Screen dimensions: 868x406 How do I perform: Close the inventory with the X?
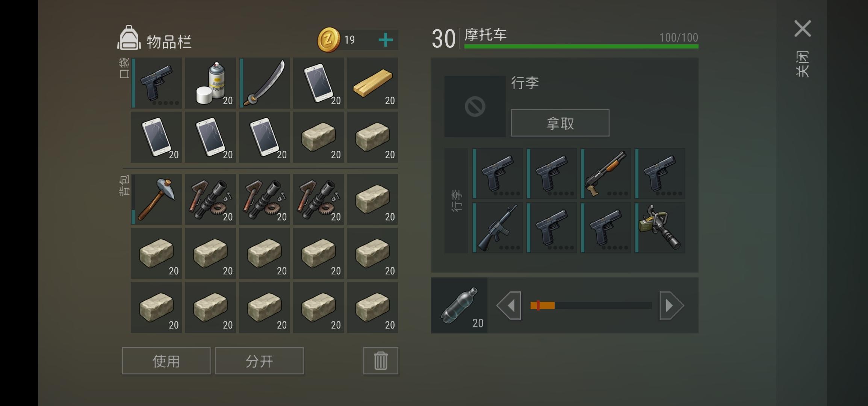[803, 29]
